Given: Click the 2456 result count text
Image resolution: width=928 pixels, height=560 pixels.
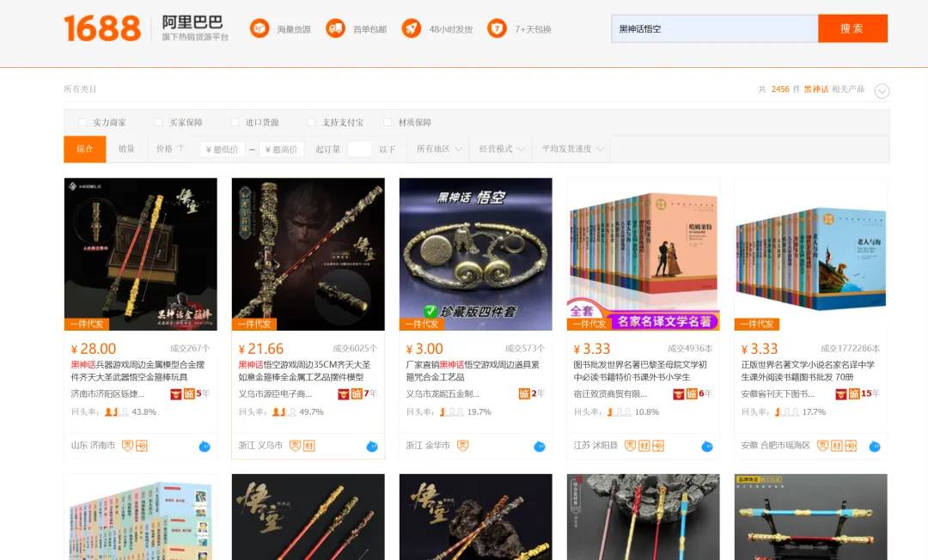Looking at the screenshot, I should coord(780,89).
